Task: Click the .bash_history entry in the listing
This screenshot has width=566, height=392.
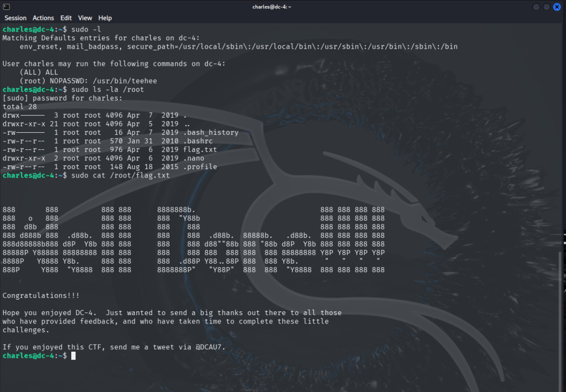Action: [214, 133]
